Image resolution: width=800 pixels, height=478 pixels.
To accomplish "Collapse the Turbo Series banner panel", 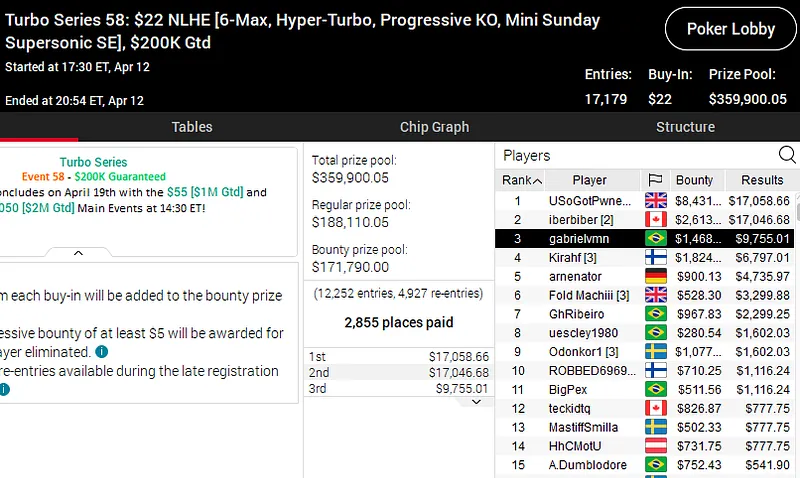I will (x=78, y=254).
